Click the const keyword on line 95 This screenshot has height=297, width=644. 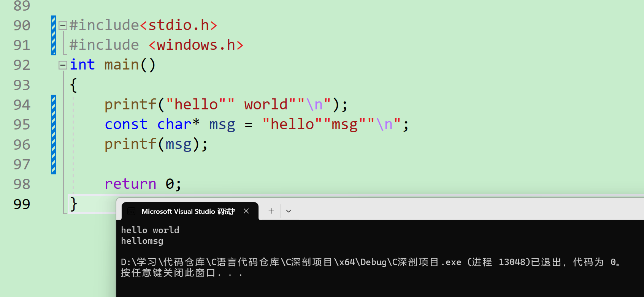coord(126,124)
